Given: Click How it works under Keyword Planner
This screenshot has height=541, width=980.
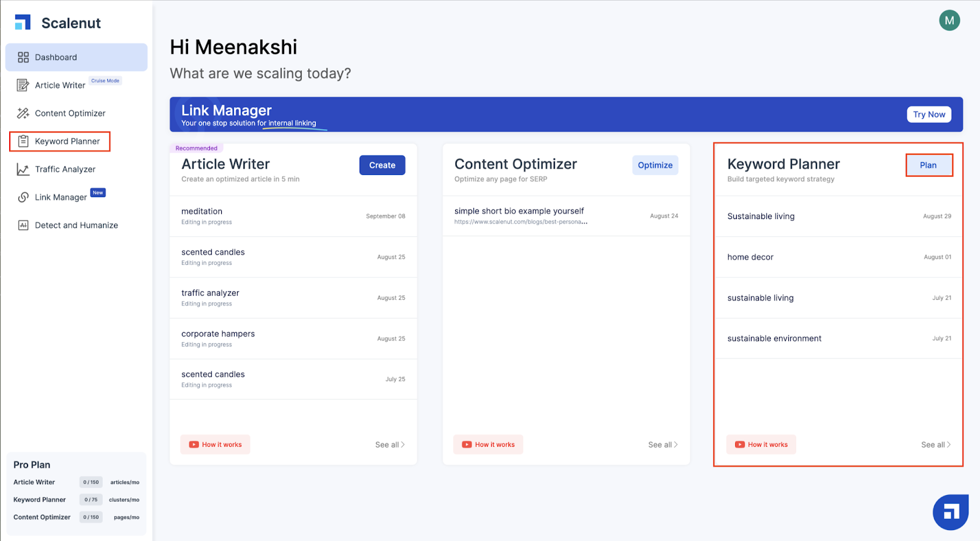Looking at the screenshot, I should (761, 444).
